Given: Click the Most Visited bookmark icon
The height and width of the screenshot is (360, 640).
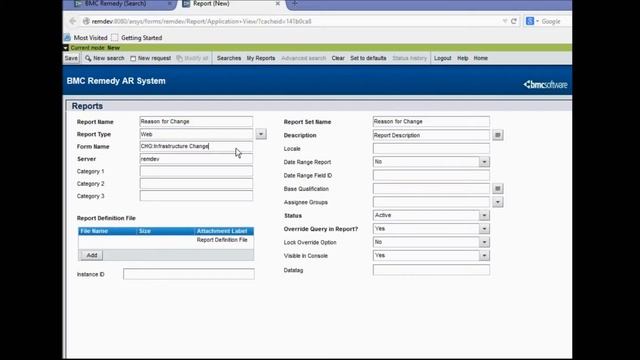Looking at the screenshot, I should point(67,38).
